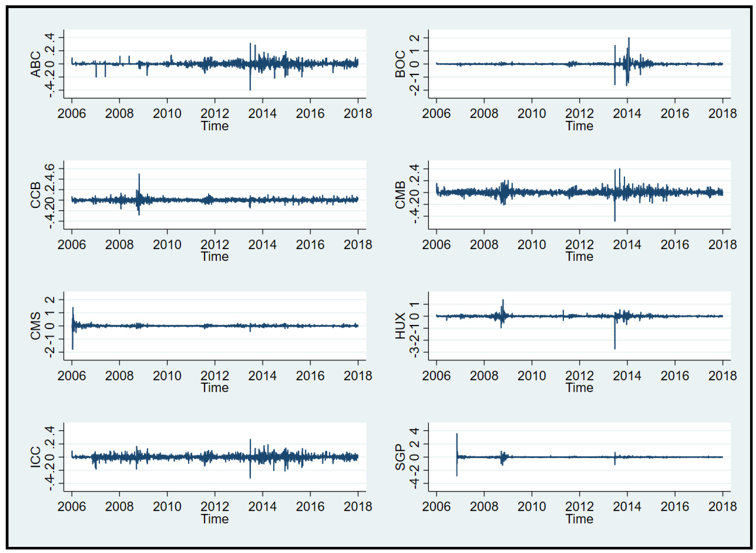This screenshot has width=756, height=553.
Task: Click the largest negative spike in ABC chart
Action: tap(250, 85)
